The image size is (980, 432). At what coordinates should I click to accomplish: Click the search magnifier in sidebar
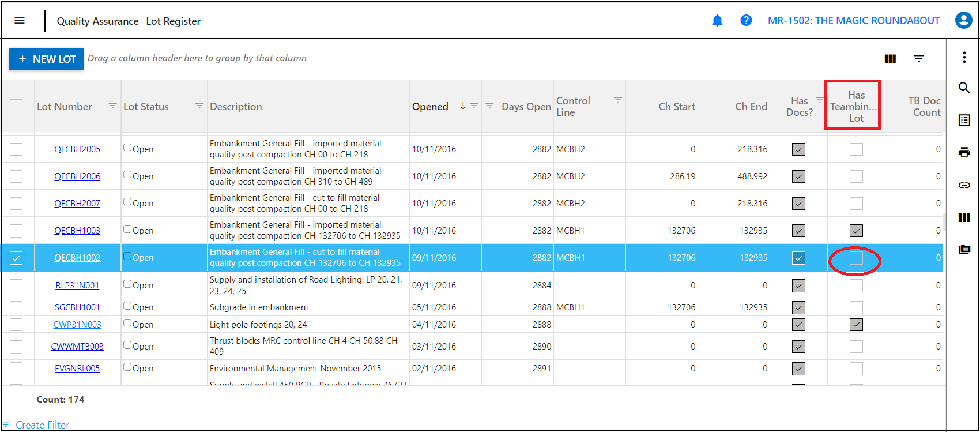pyautogui.click(x=964, y=88)
